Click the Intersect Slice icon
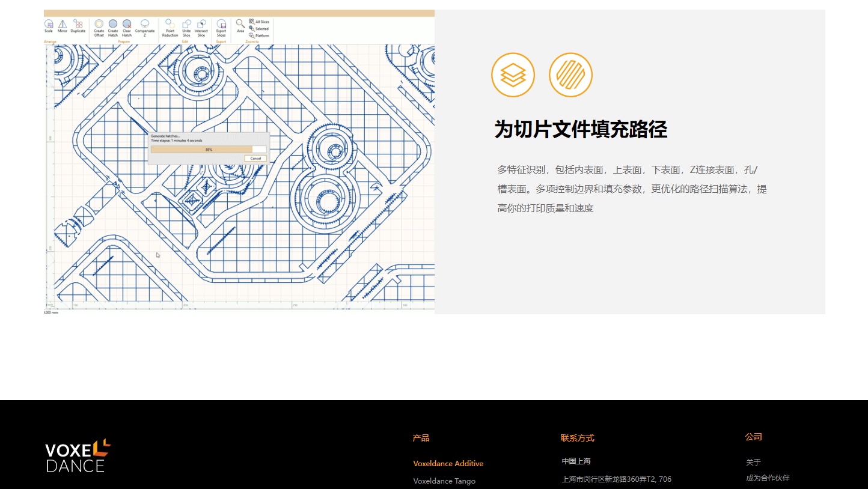This screenshot has width=868, height=489. (201, 25)
